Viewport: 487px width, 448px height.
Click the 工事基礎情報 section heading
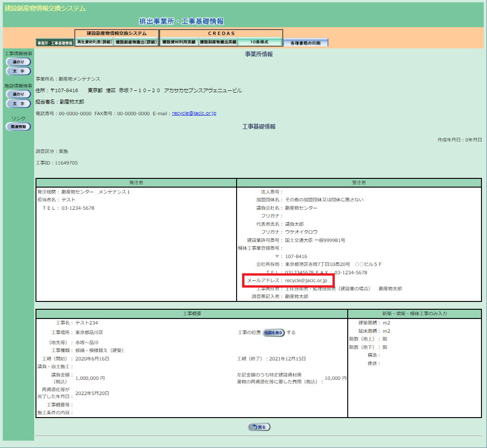(259, 126)
